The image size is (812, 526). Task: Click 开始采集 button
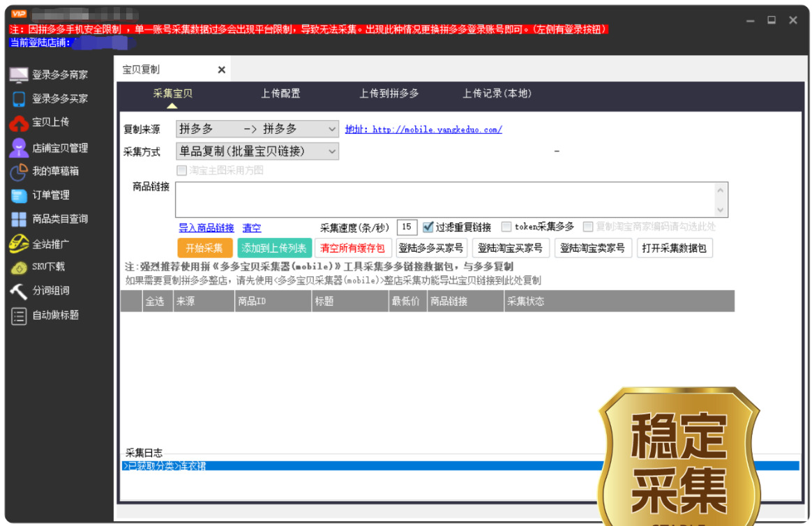pos(204,248)
